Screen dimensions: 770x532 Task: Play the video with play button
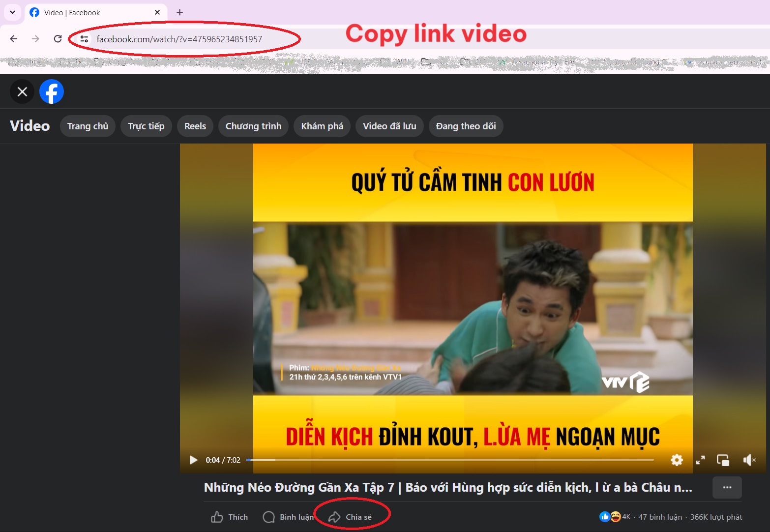tap(193, 460)
